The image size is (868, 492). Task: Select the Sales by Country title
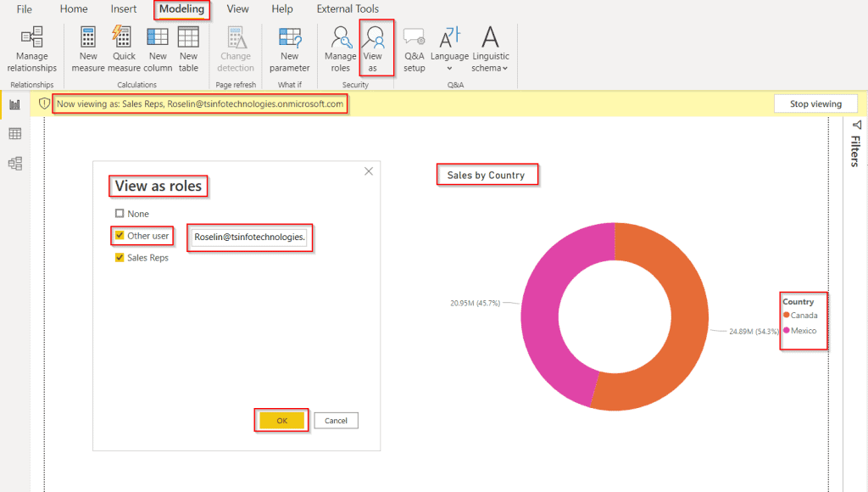pyautogui.click(x=486, y=175)
